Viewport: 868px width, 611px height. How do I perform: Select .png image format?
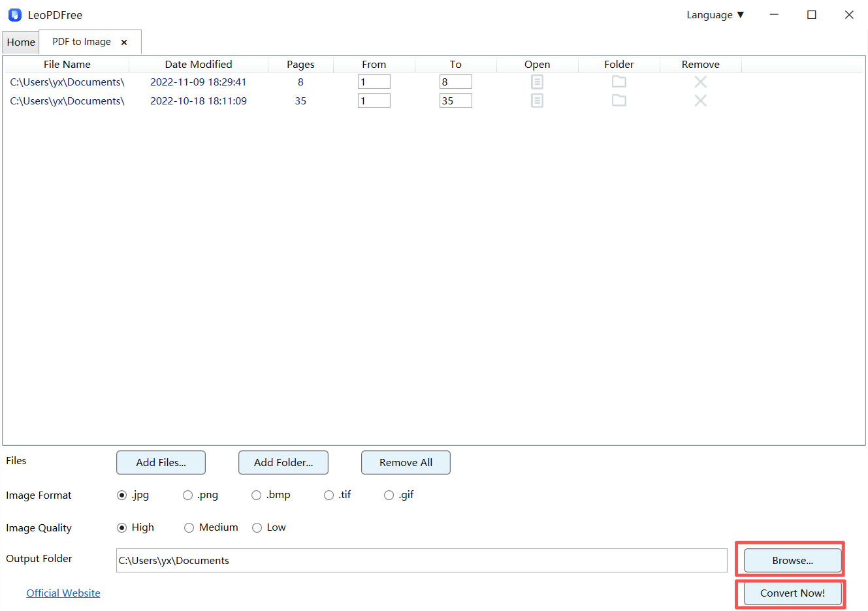tap(188, 495)
